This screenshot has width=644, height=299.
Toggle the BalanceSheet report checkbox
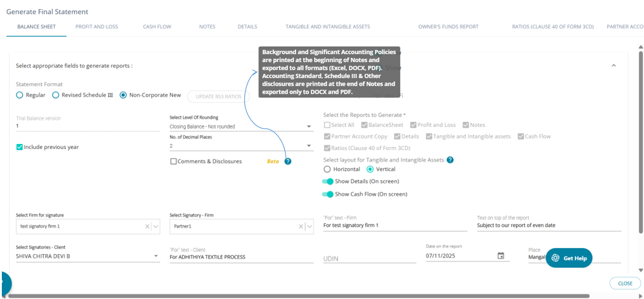tap(364, 125)
